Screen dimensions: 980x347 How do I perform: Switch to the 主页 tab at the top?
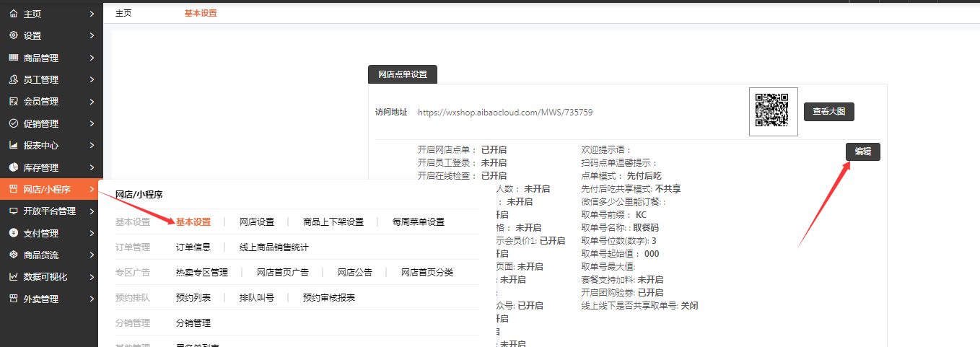point(123,13)
